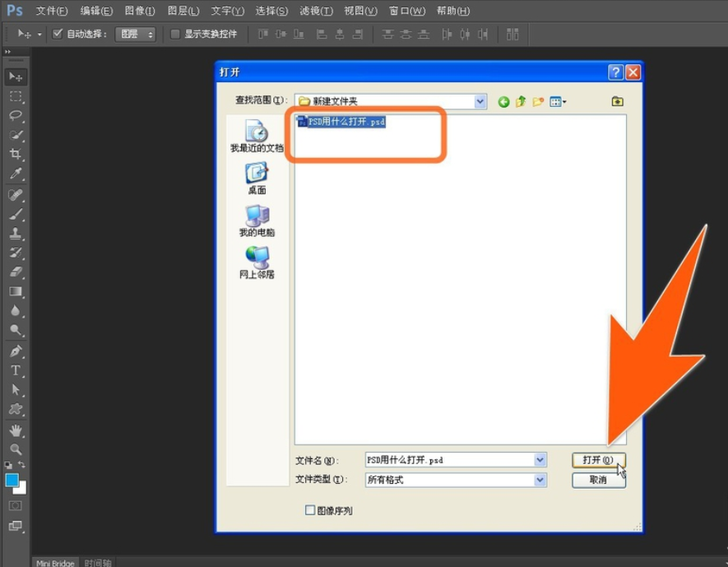The height and width of the screenshot is (567, 728).
Task: Pick the Eyedropper tool
Action: pos(16,174)
